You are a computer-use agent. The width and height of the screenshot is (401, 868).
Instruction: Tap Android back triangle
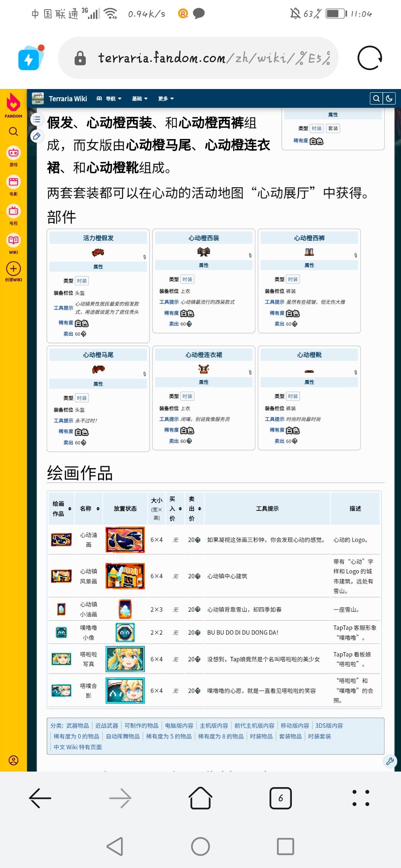click(x=115, y=846)
